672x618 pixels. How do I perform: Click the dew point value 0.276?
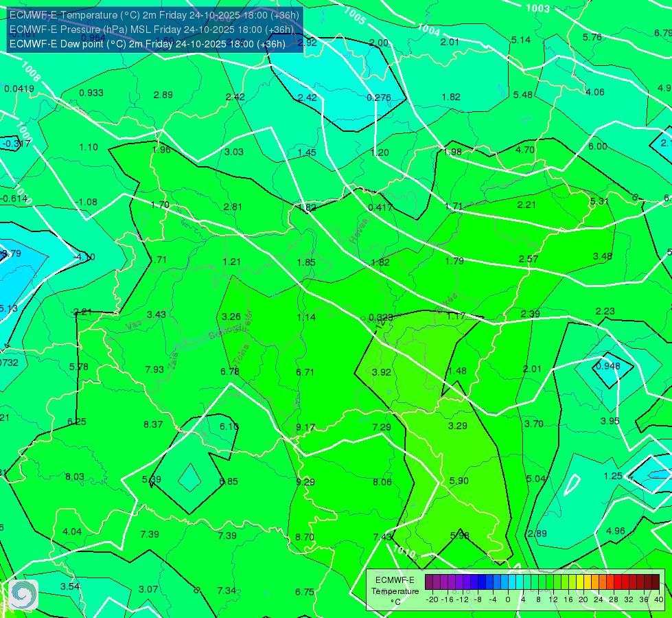pyautogui.click(x=379, y=98)
